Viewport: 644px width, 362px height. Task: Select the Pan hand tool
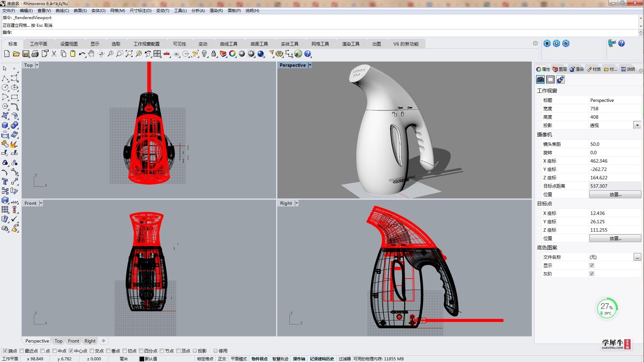tap(92, 54)
